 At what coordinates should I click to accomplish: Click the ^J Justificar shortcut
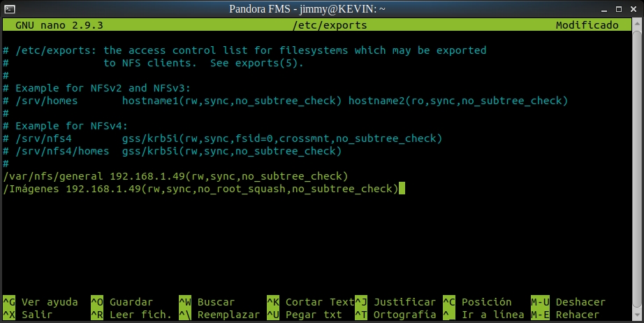point(395,302)
